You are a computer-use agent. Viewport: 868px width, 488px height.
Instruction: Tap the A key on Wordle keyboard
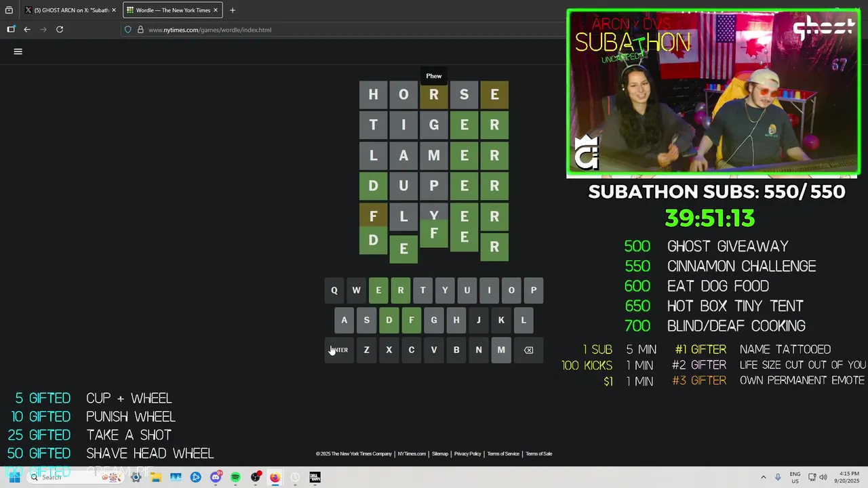344,320
